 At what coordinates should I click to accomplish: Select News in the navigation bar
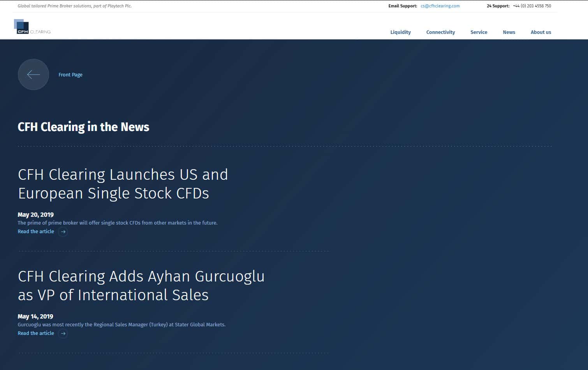[x=509, y=32]
